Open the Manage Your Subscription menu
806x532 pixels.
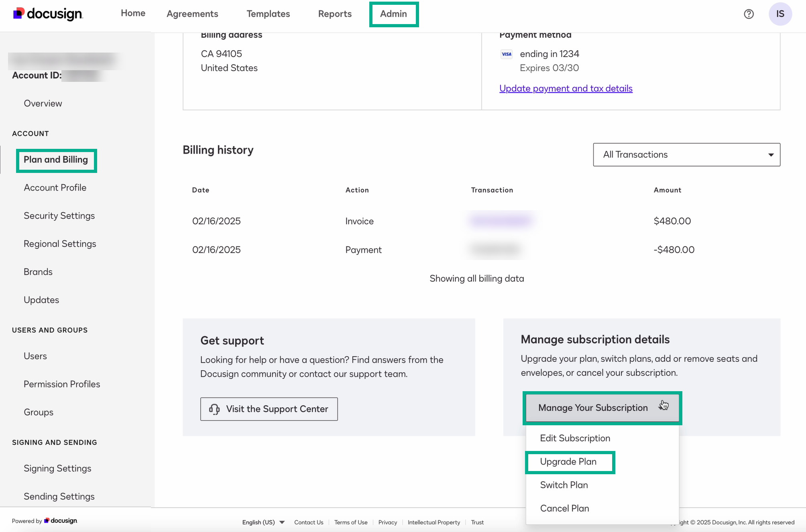coord(593,408)
